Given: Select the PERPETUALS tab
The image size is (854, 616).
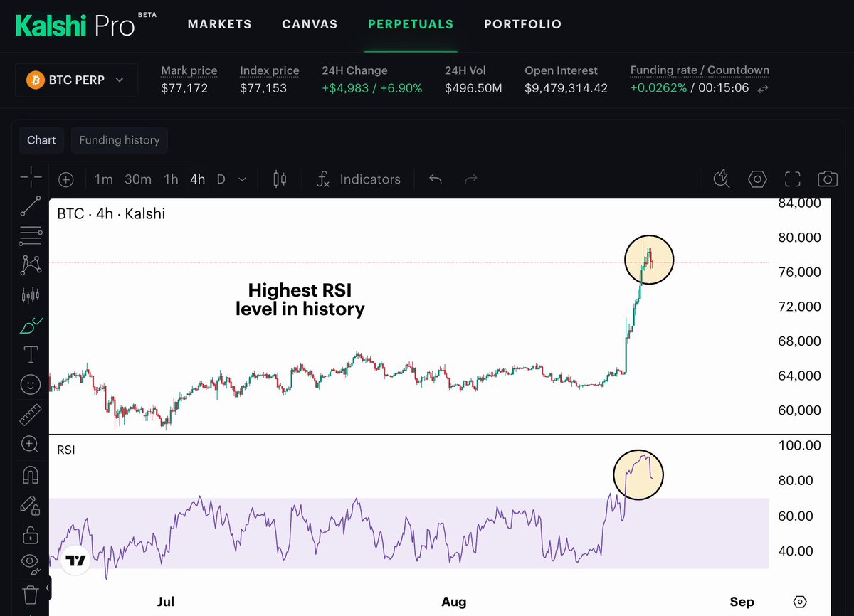Looking at the screenshot, I should click(x=411, y=24).
